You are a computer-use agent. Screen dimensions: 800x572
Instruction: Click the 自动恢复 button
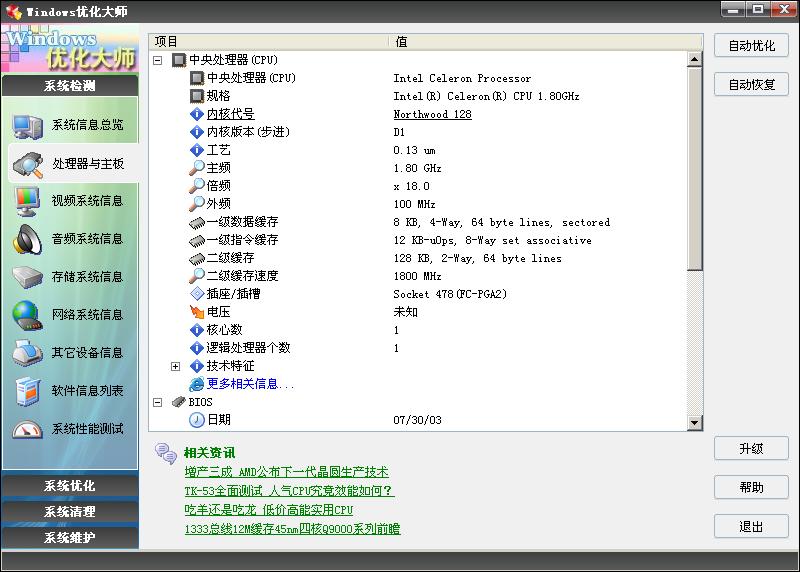point(751,84)
